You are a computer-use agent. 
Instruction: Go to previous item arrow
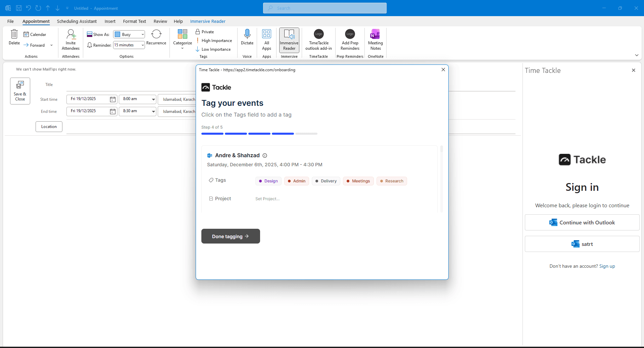[48, 8]
